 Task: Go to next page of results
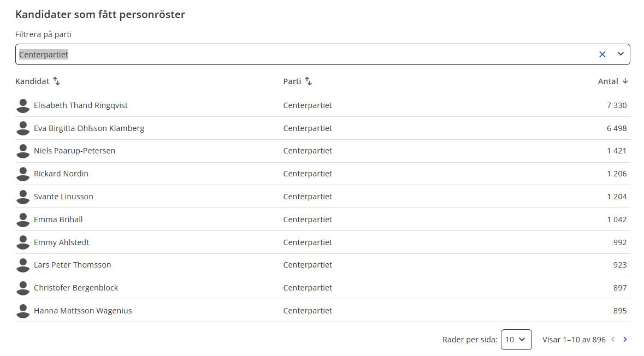pyautogui.click(x=625, y=340)
